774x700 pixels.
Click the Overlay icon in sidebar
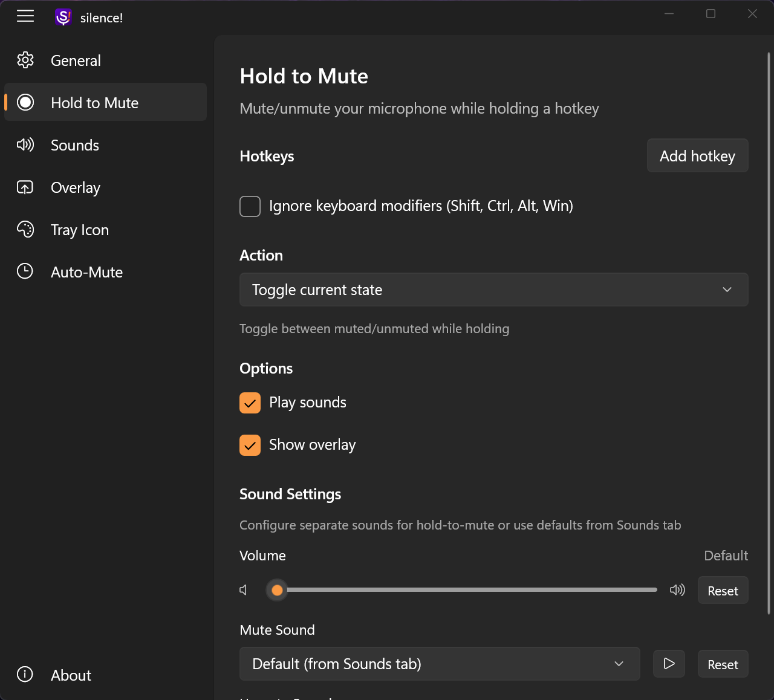click(25, 187)
